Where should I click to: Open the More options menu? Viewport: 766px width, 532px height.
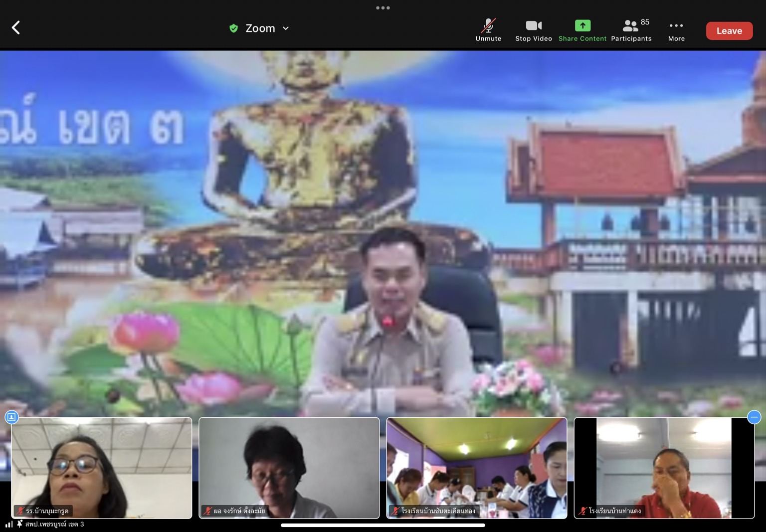676,30
